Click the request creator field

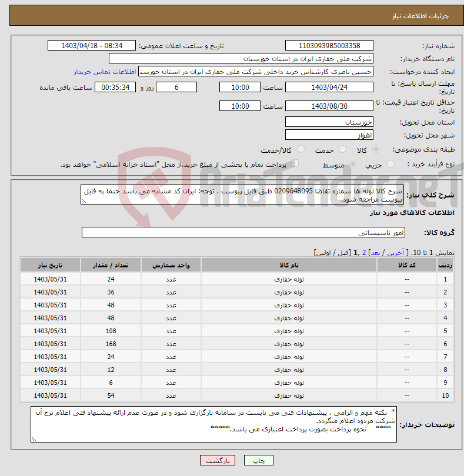(x=256, y=72)
